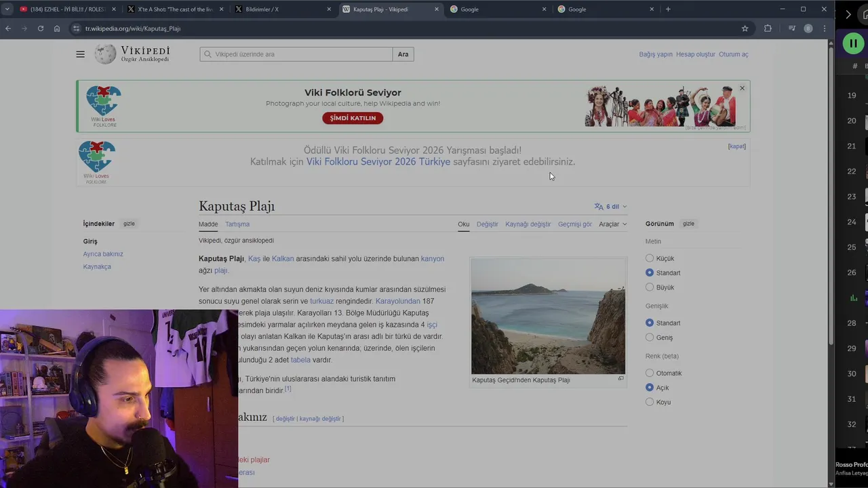Expand the 6 dil languages dropdown
This screenshot has height=488, width=868.
pos(611,207)
